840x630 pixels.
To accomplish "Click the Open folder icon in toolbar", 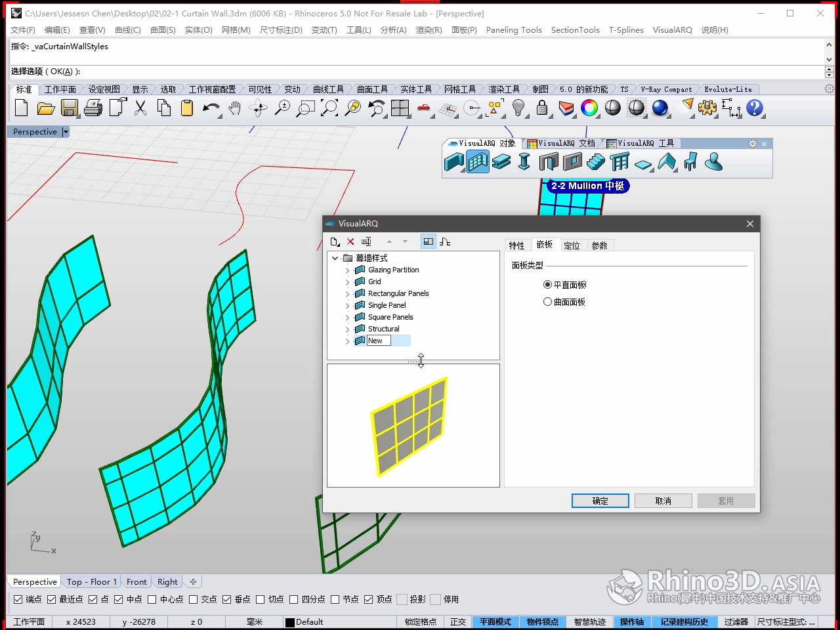I will [45, 108].
